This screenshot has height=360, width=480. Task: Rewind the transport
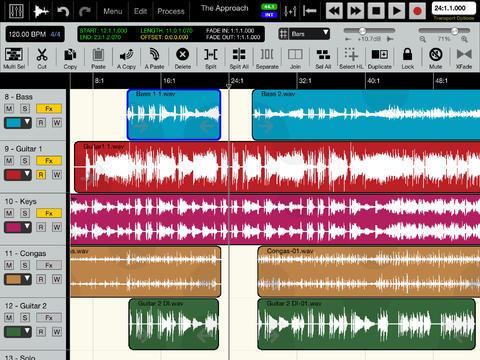click(334, 11)
